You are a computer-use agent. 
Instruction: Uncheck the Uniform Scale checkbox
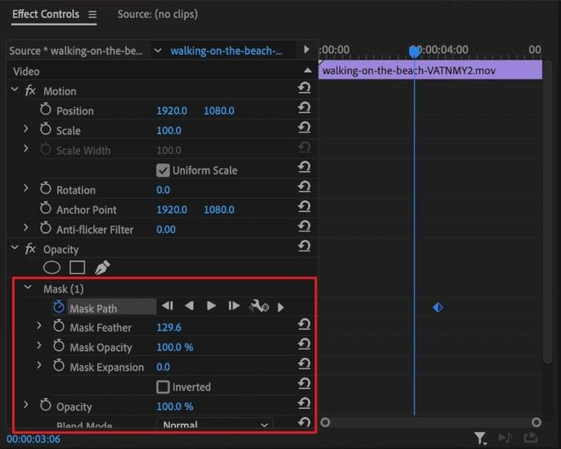pyautogui.click(x=163, y=170)
